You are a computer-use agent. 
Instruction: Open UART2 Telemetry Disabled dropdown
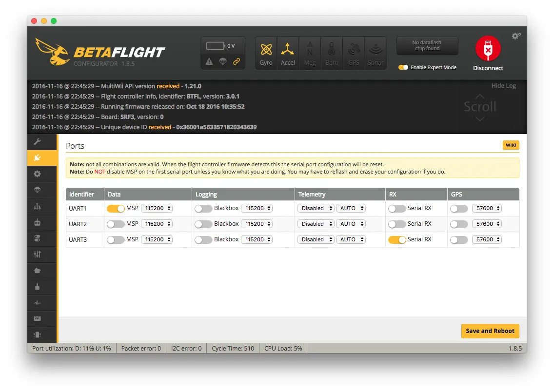point(316,224)
